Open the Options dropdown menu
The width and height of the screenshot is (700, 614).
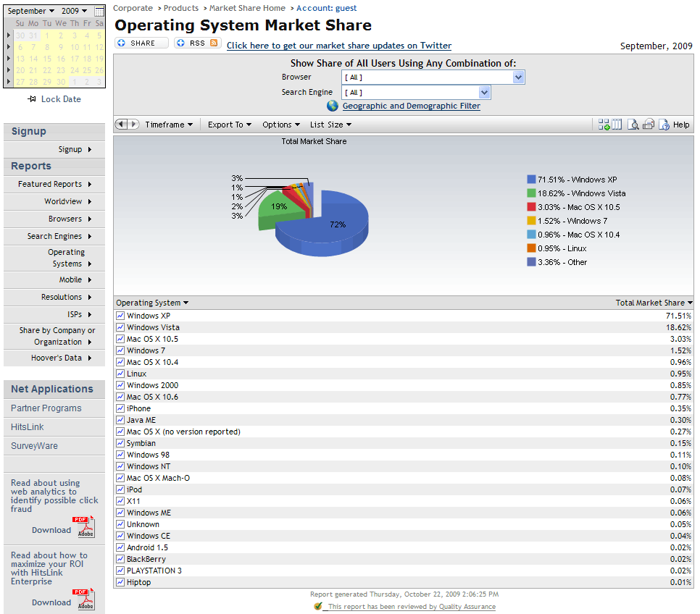pyautogui.click(x=281, y=125)
